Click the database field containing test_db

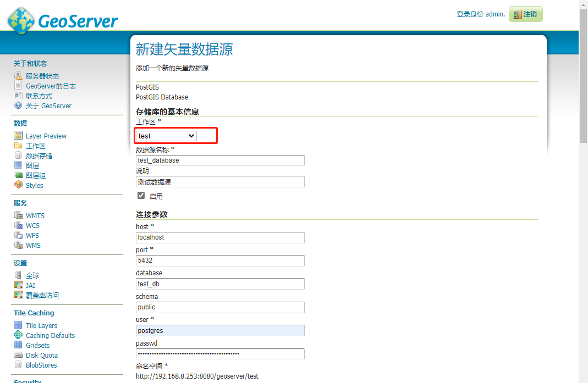point(220,284)
